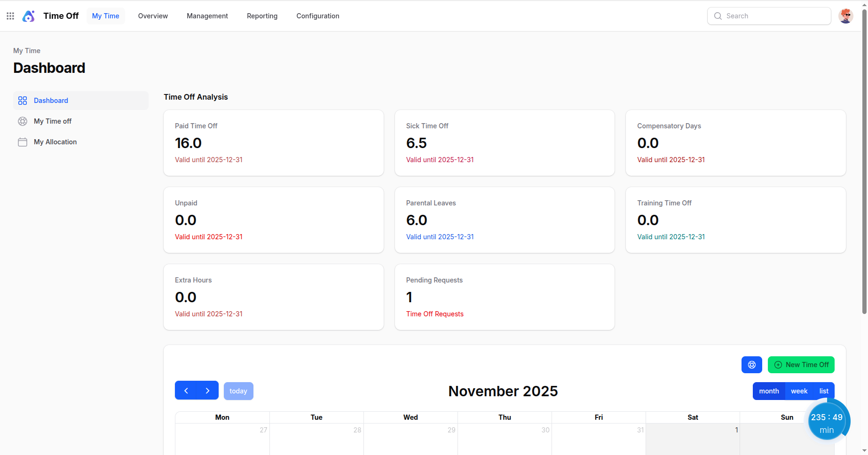
Task: Open the user avatar profile menu
Action: click(x=845, y=16)
